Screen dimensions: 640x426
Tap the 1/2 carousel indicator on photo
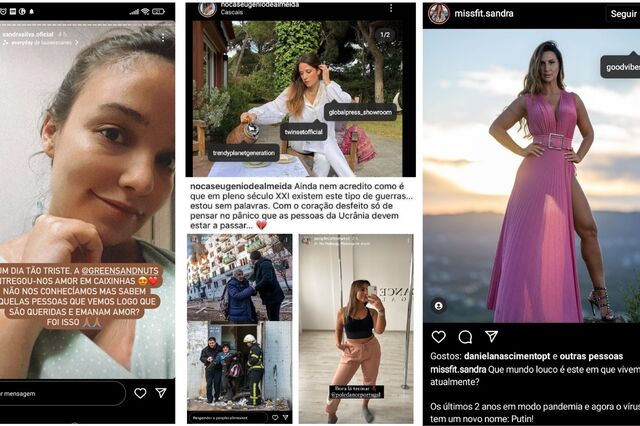[385, 34]
